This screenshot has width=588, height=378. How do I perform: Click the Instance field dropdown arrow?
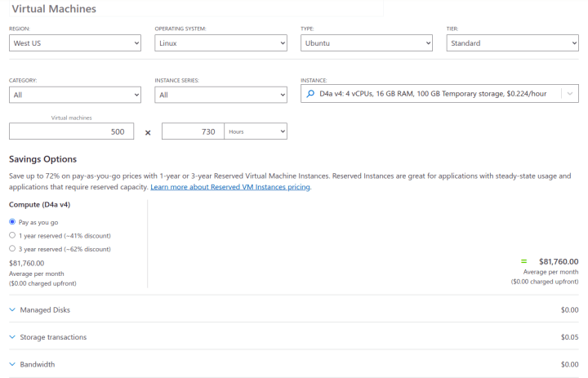tap(570, 94)
